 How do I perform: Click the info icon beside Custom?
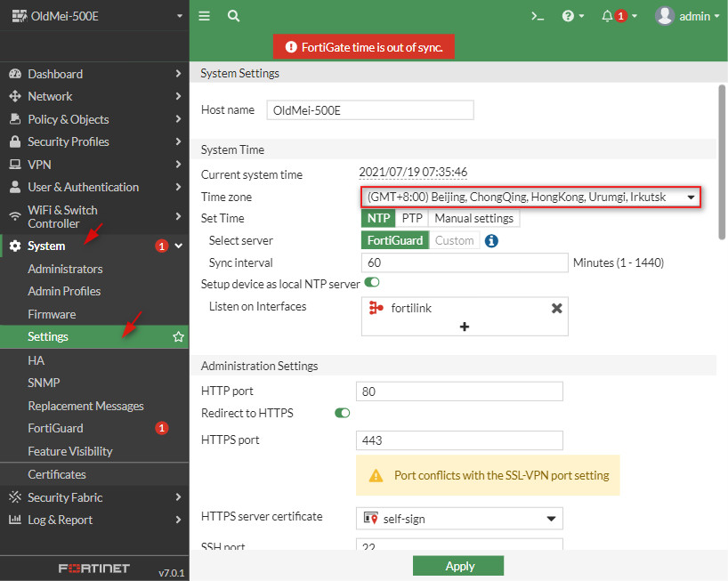pos(491,241)
